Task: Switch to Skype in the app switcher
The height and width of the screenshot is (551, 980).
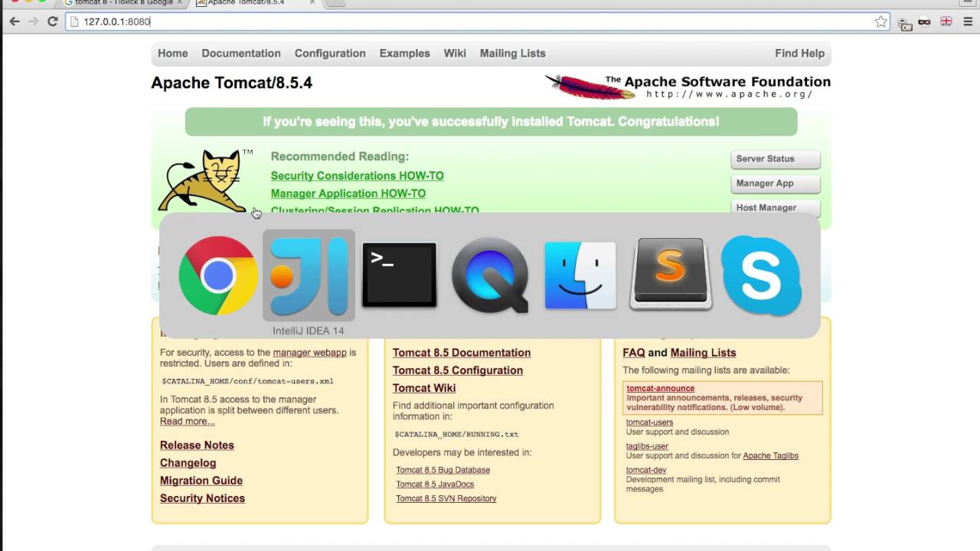Action: [x=761, y=275]
